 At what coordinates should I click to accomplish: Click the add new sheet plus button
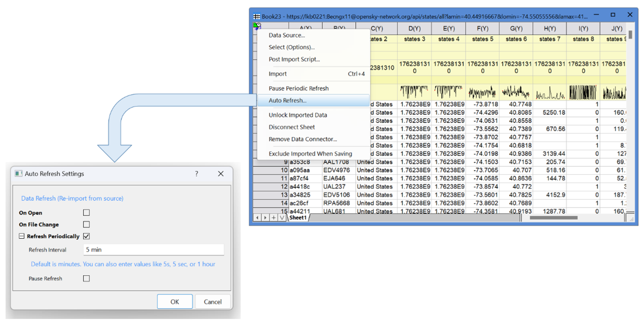[274, 218]
